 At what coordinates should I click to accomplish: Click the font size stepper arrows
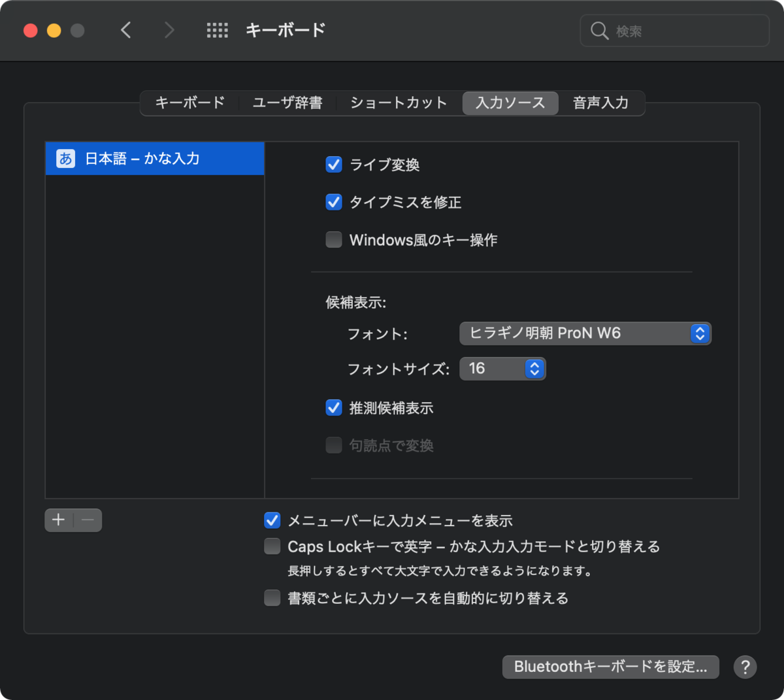534,369
